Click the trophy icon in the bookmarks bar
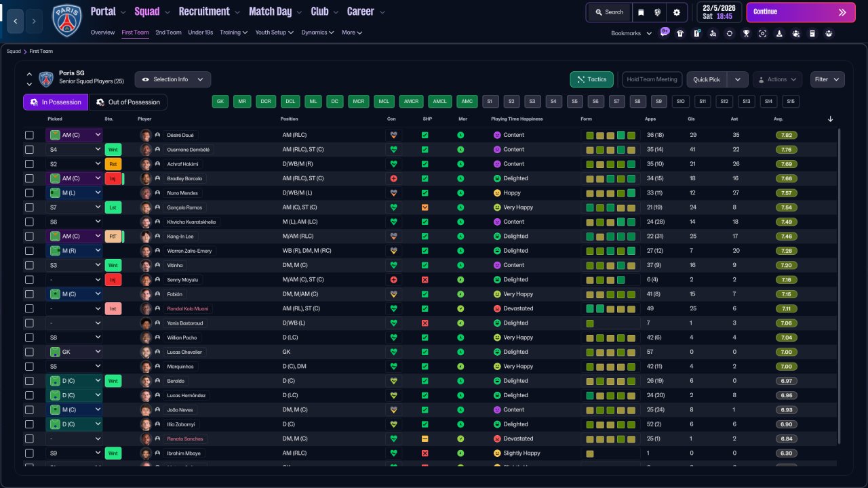 (x=746, y=33)
